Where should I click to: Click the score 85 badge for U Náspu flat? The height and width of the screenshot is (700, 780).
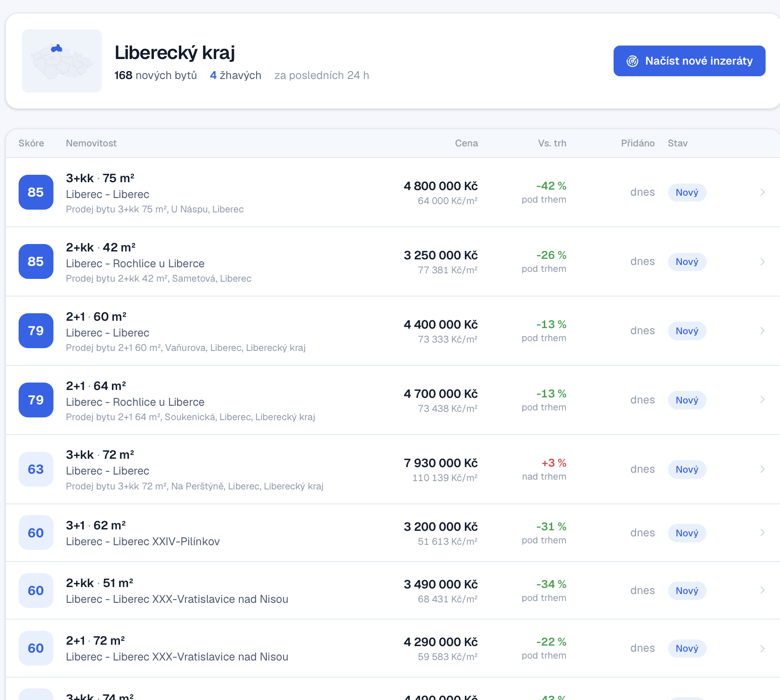[x=36, y=192]
